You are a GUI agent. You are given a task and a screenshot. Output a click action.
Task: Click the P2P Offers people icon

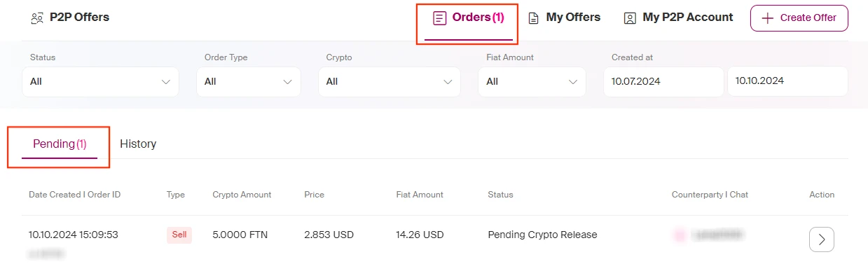[37, 18]
